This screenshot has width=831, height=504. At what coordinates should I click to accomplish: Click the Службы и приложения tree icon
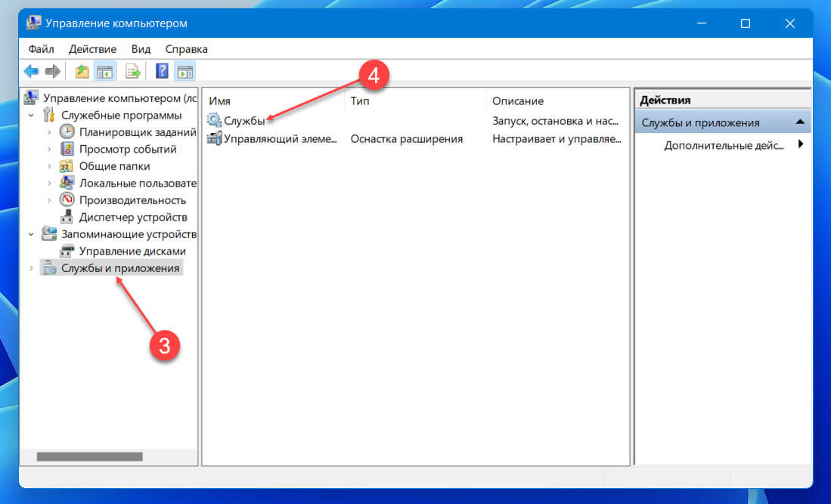[x=49, y=268]
